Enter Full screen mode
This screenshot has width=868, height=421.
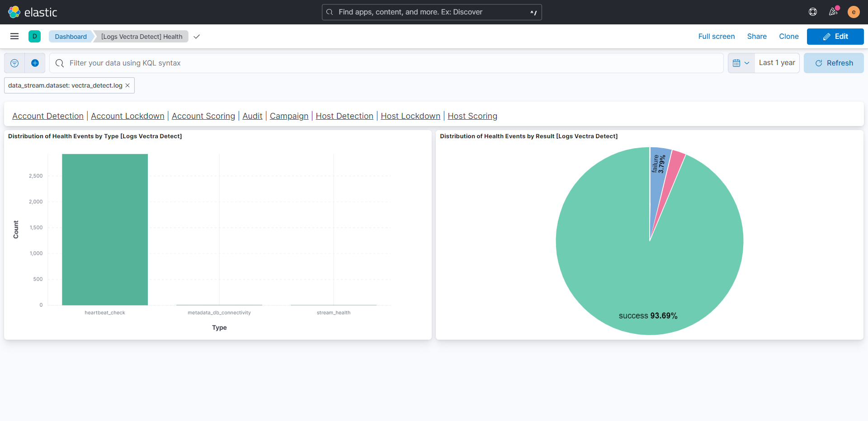[716, 37]
